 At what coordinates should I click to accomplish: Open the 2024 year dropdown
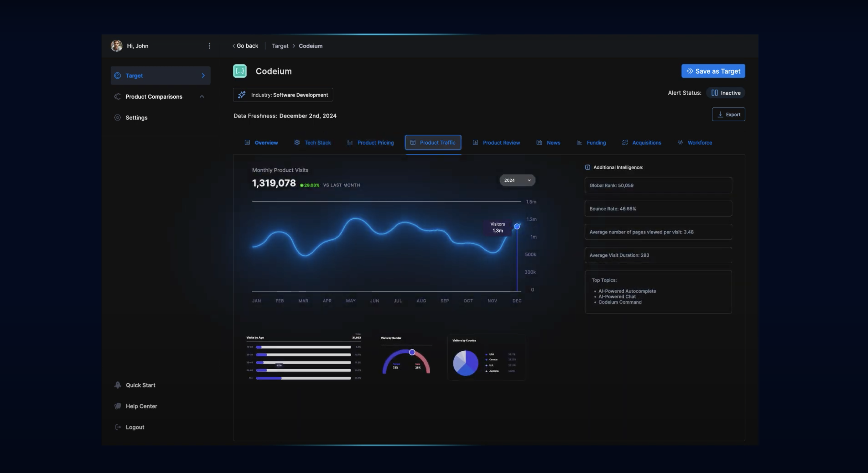coord(517,180)
